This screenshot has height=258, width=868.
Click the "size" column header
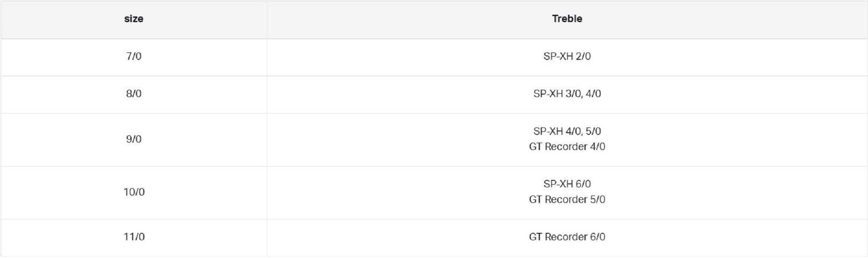click(134, 19)
